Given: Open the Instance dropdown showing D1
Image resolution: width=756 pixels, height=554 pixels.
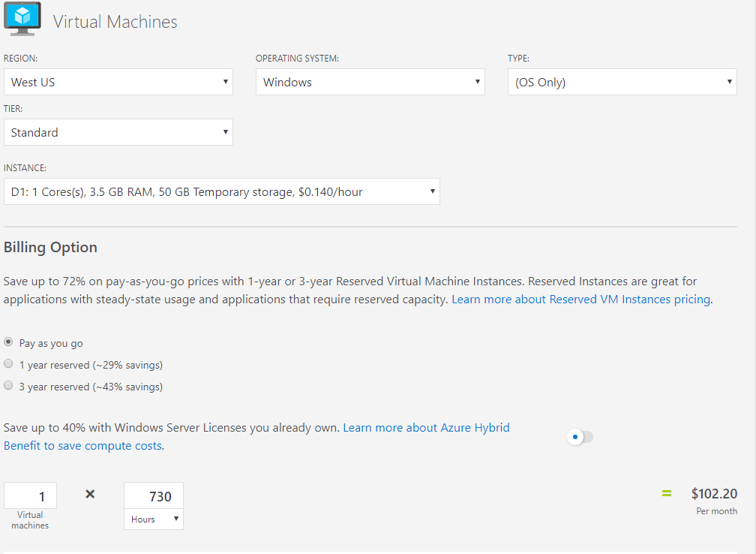Looking at the screenshot, I should 222,191.
